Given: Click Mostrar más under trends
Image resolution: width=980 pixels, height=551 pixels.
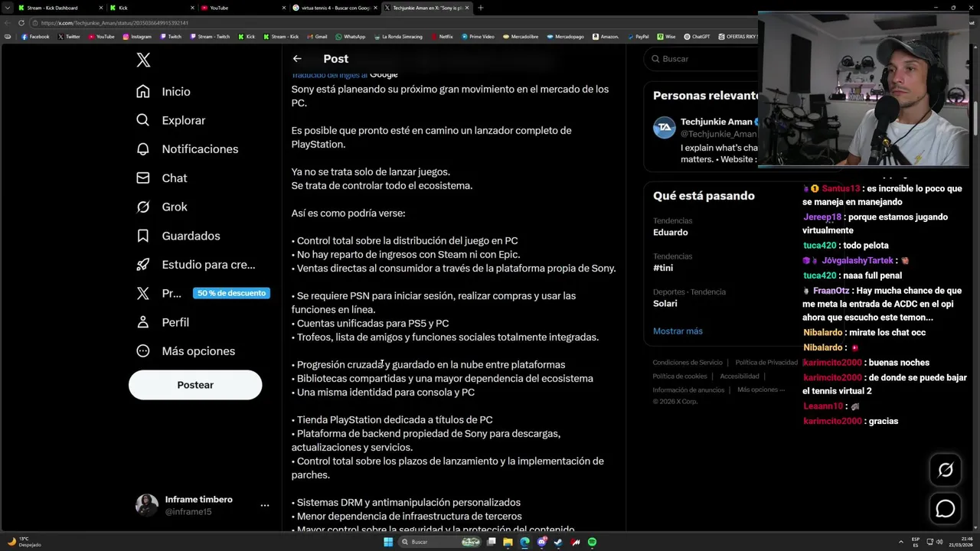Looking at the screenshot, I should [x=678, y=331].
